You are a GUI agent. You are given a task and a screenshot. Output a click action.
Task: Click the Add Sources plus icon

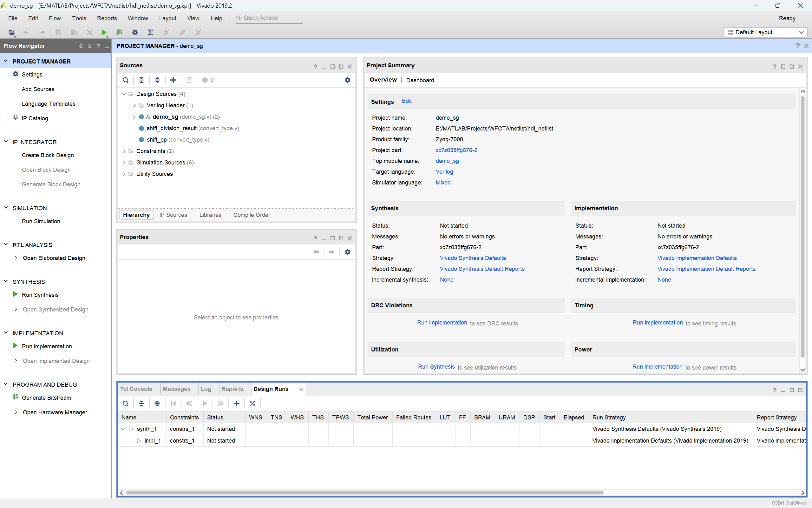tap(173, 80)
